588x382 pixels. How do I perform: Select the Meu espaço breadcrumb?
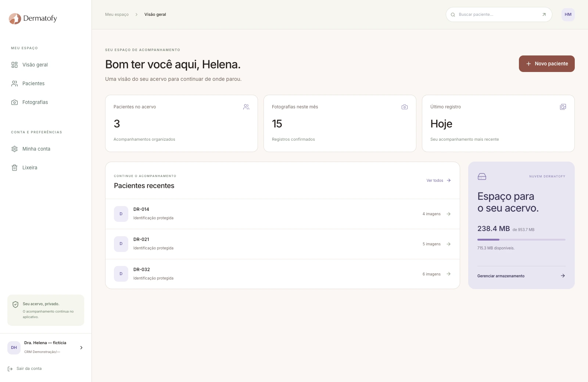coord(117,15)
